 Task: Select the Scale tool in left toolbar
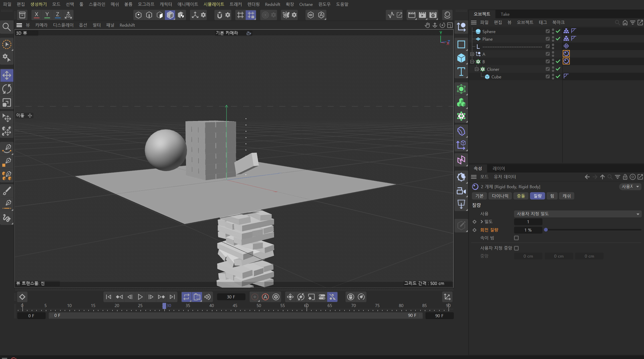click(7, 103)
